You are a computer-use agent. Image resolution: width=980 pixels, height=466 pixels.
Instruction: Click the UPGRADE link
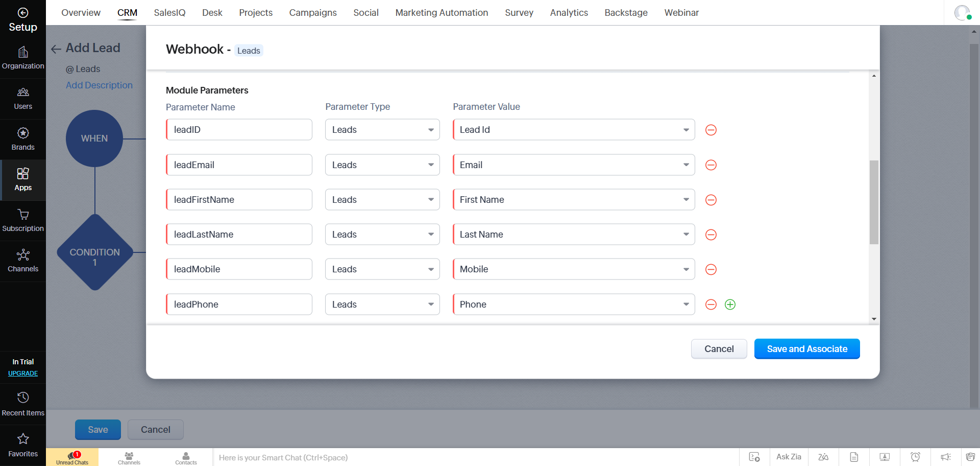[23, 374]
